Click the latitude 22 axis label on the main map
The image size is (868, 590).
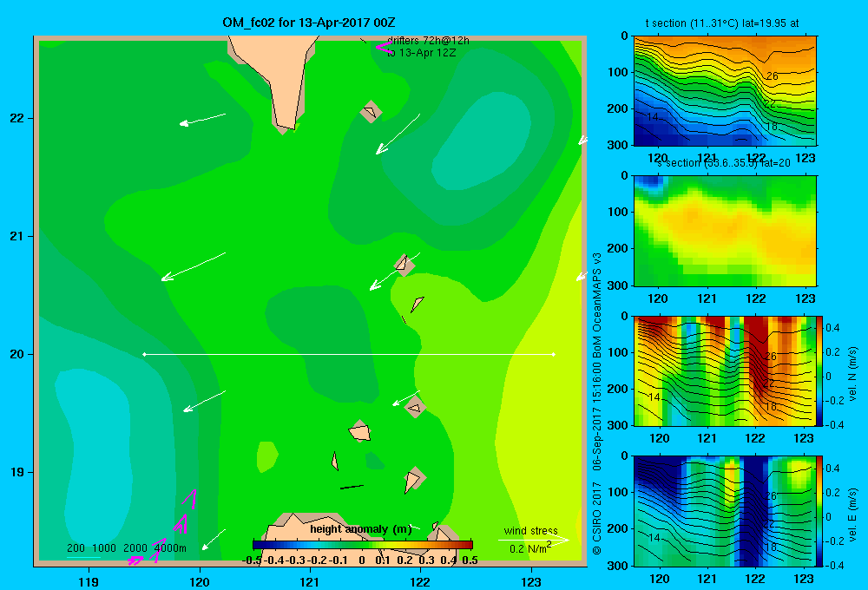pos(17,118)
